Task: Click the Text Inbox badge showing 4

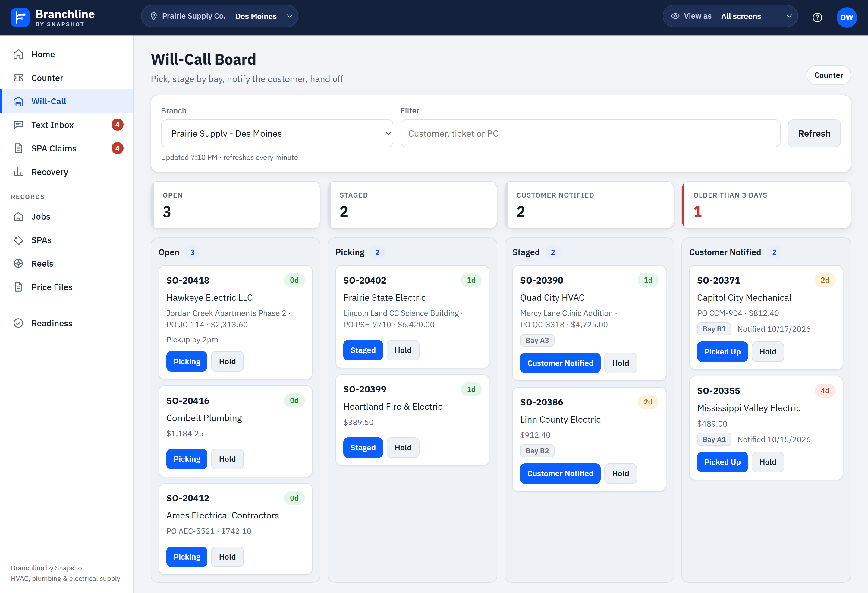Action: [117, 125]
